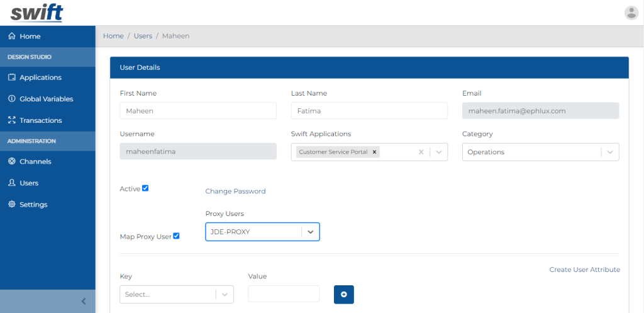This screenshot has height=313, width=644.
Task: Collapse the sidebar using the arrow
Action: 84,301
